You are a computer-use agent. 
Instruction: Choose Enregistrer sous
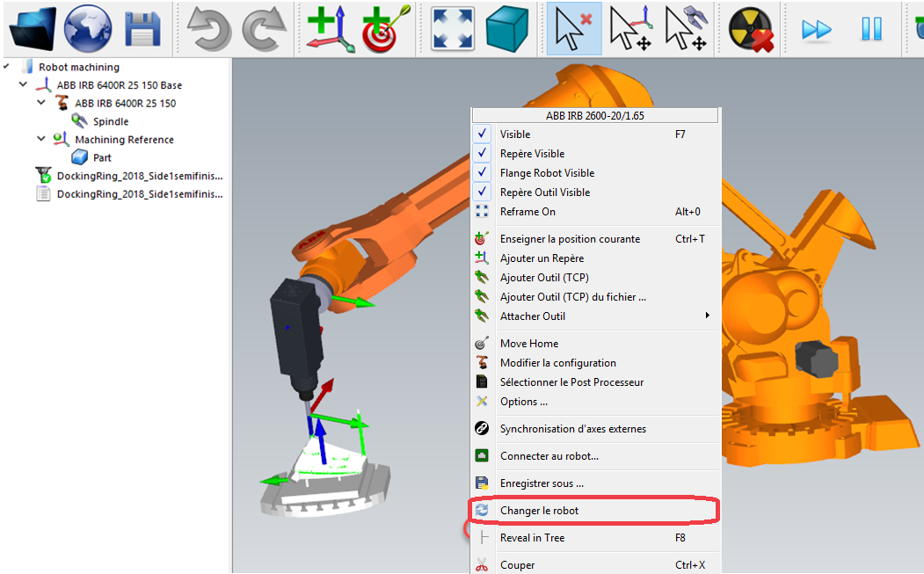click(596, 483)
